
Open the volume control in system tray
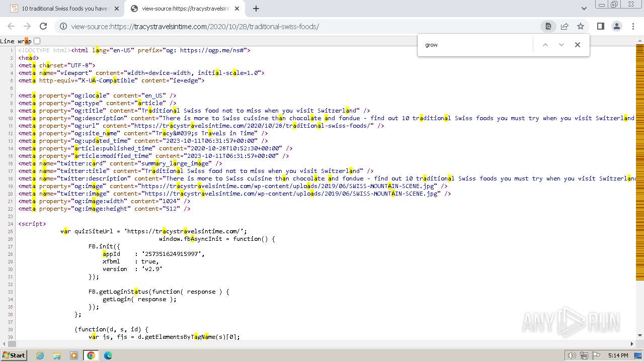click(572, 355)
